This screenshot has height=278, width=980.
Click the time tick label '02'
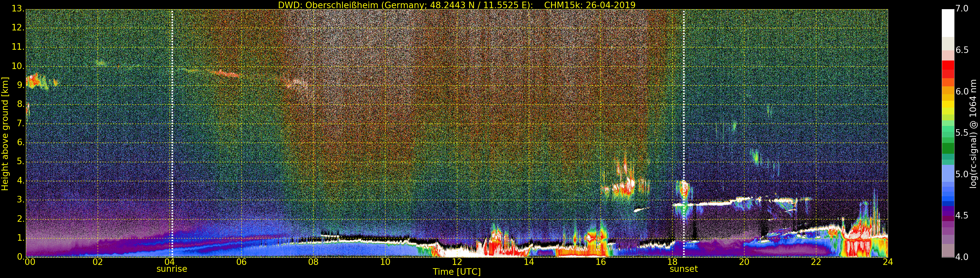(98, 262)
